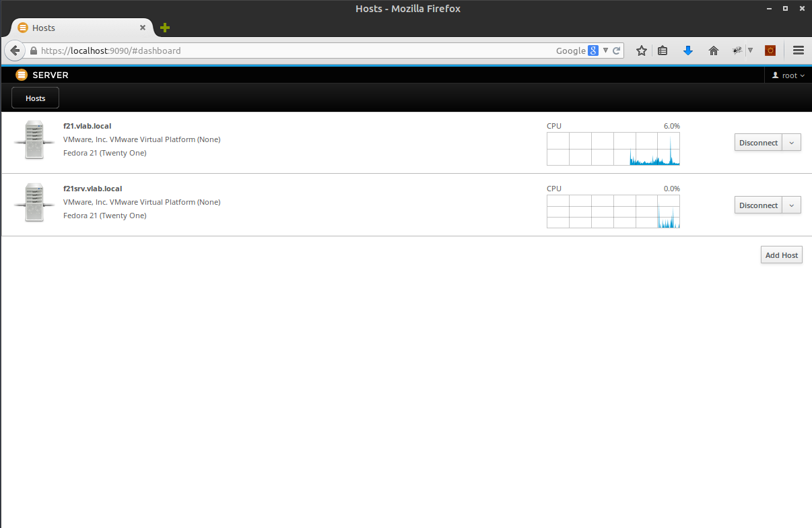Click into the Google search box
Image resolution: width=812 pixels, height=528 pixels.
point(570,51)
